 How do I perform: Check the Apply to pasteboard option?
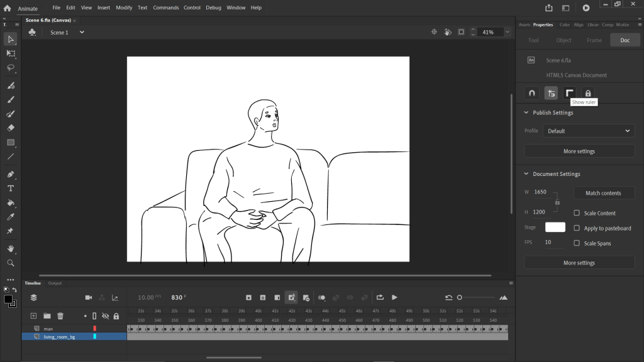577,228
